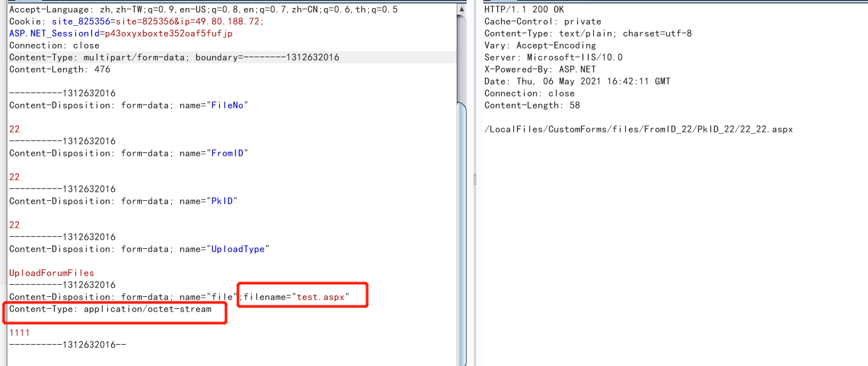Select the multipart/form-data boundary Content-Type header
The image size is (868, 366).
[x=174, y=57]
